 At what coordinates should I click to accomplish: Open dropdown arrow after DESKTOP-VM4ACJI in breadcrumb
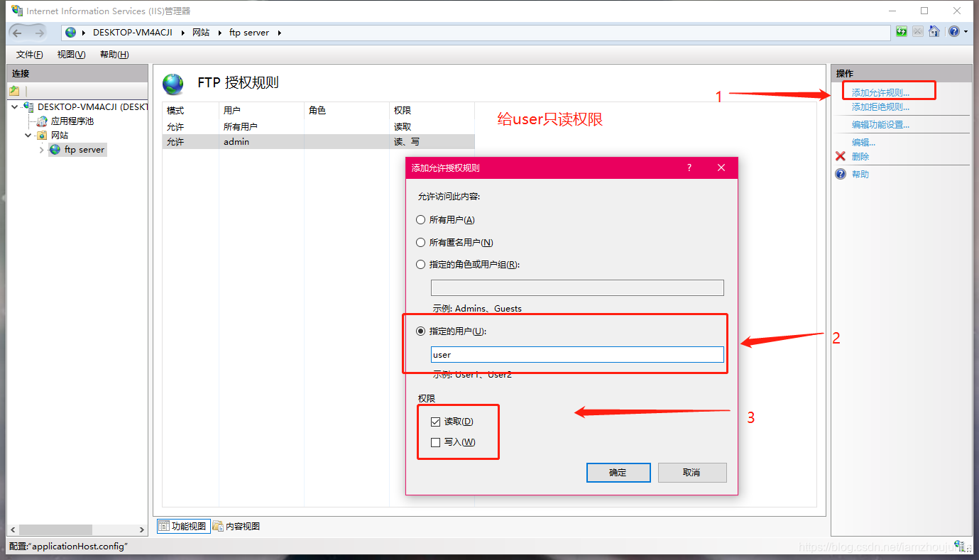(x=184, y=33)
